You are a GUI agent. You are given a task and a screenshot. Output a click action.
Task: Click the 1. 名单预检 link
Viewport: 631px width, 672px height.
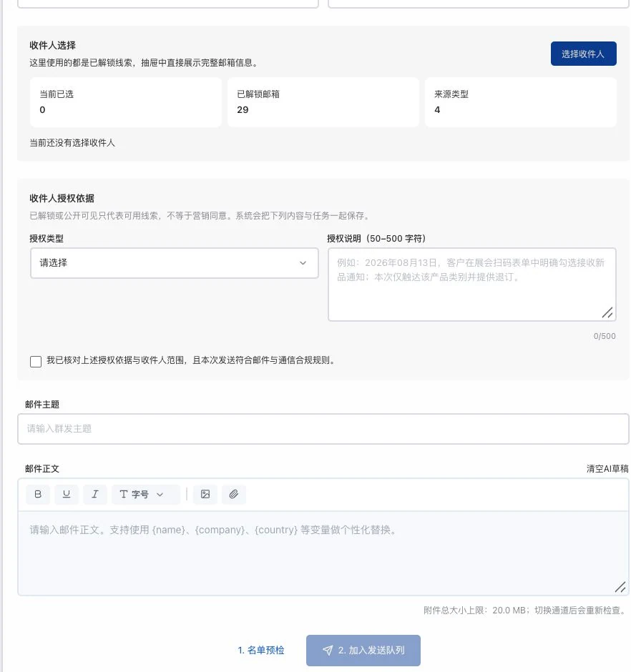click(261, 650)
